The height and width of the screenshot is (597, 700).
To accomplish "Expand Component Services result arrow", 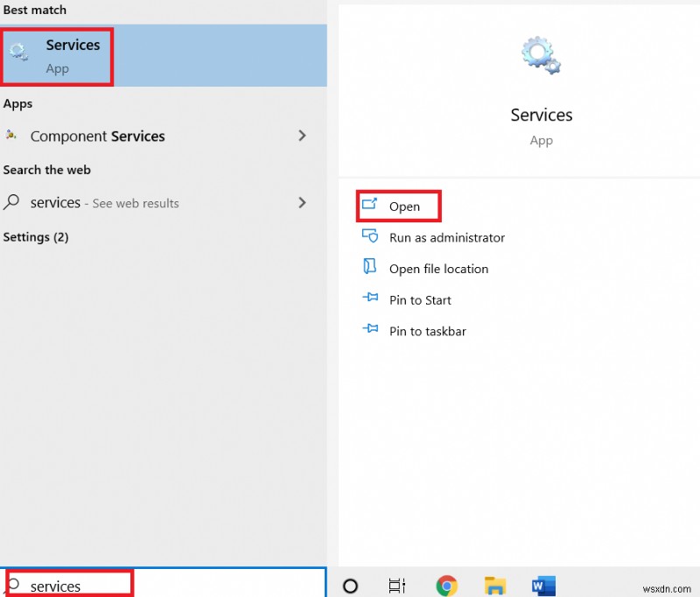I will click(302, 136).
